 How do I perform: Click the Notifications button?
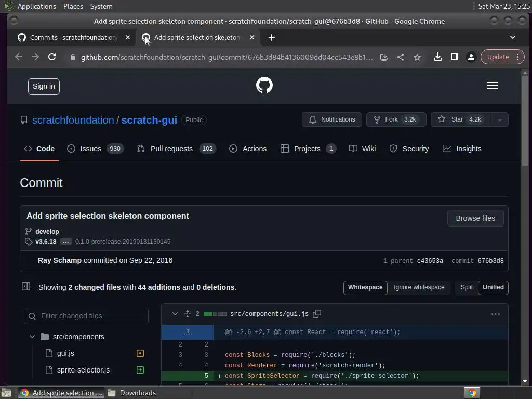click(x=332, y=120)
